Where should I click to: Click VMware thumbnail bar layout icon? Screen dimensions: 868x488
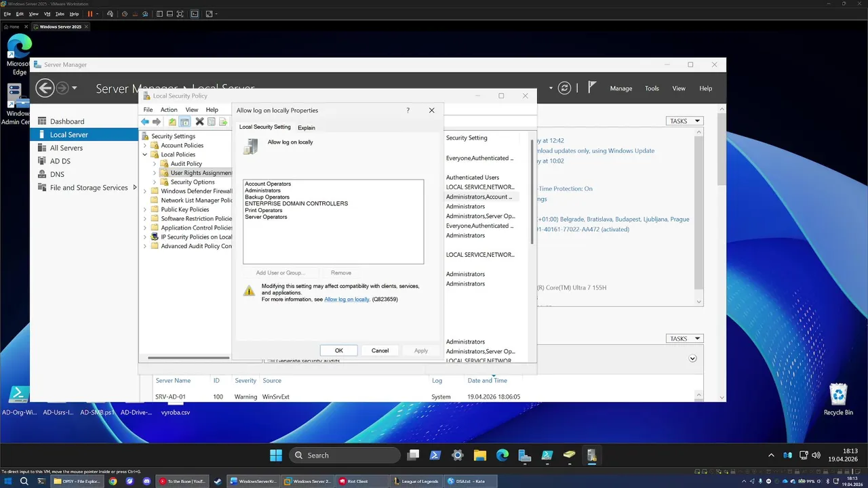(x=170, y=14)
